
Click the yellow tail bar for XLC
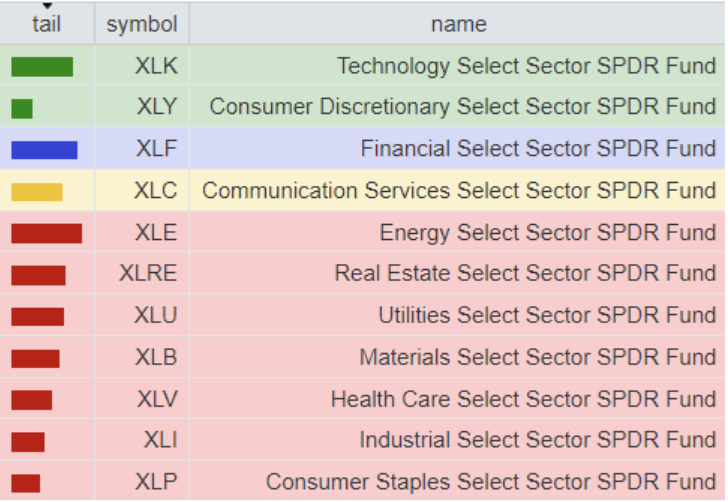37,192
